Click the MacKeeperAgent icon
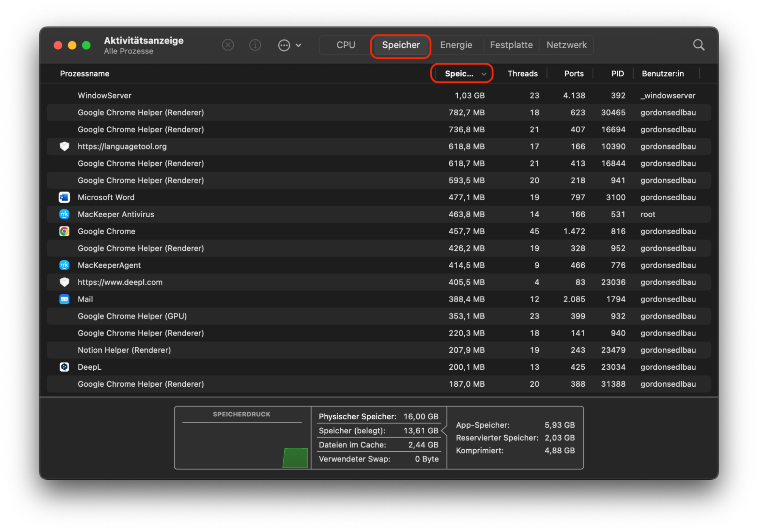The image size is (758, 532). [x=64, y=265]
